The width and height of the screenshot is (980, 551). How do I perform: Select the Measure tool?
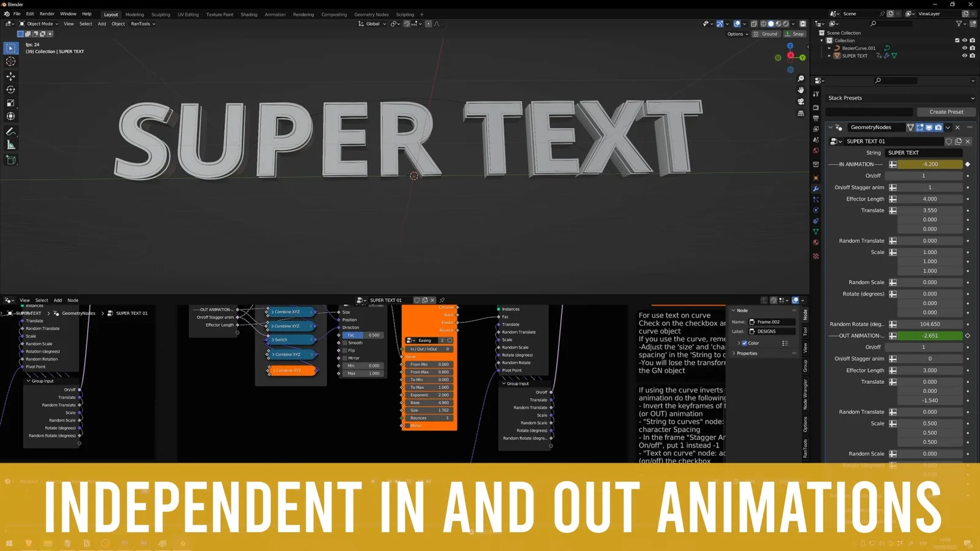10,144
